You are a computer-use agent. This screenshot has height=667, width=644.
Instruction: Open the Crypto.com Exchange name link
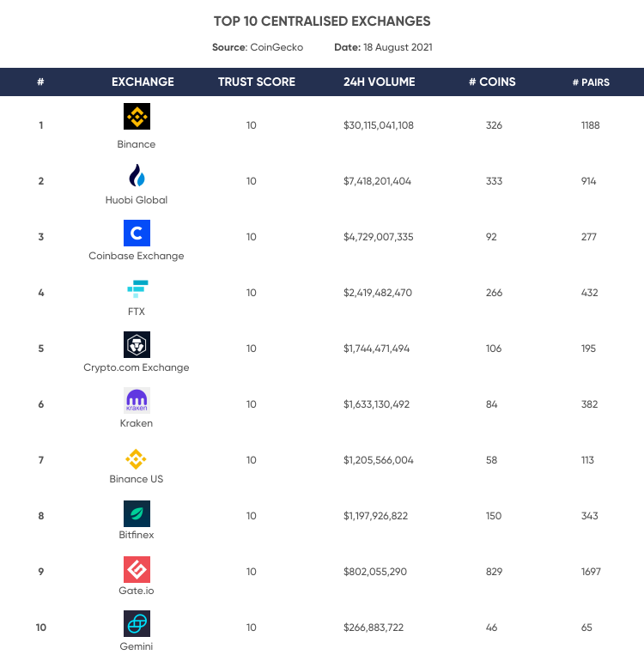137,367
